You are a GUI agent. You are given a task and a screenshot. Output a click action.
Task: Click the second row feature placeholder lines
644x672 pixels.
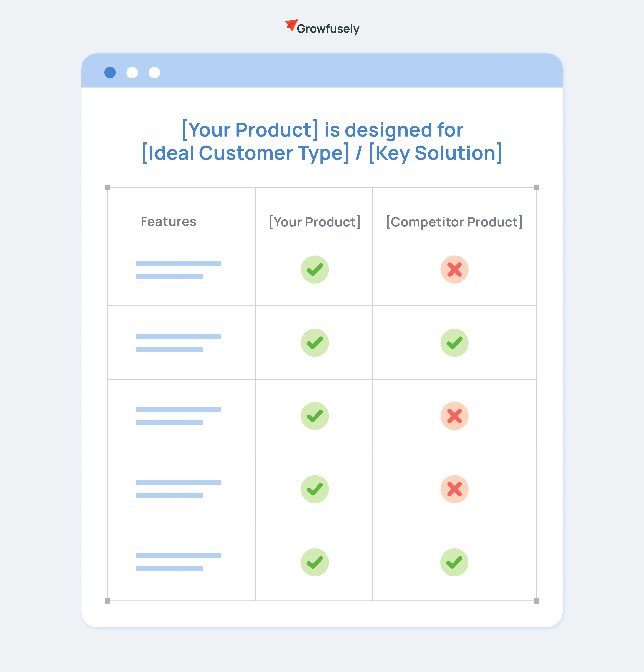coord(178,343)
